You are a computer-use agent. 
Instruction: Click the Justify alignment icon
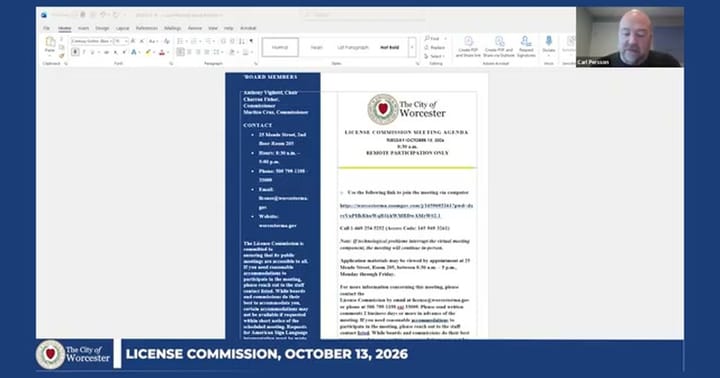pos(207,52)
